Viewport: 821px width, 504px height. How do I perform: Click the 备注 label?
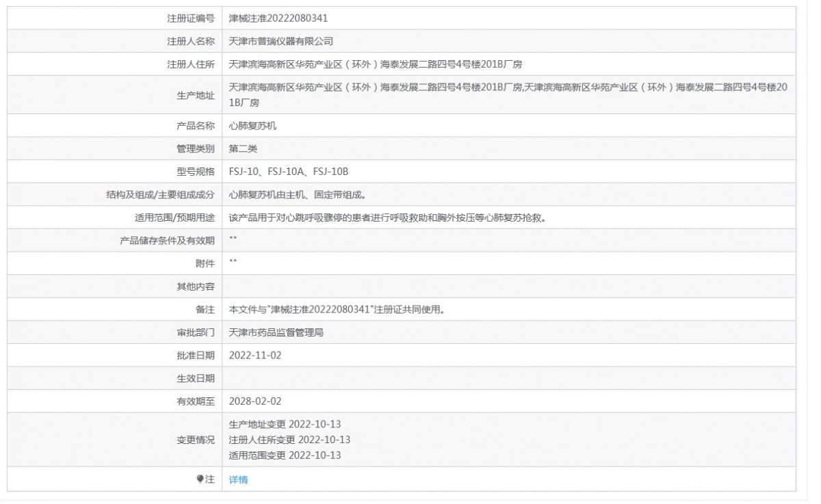click(x=205, y=310)
